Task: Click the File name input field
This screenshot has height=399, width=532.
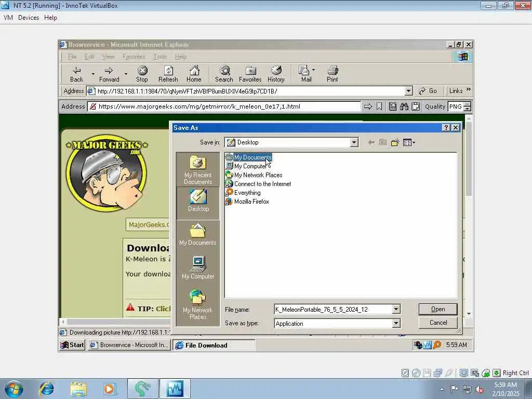Action: click(333, 309)
